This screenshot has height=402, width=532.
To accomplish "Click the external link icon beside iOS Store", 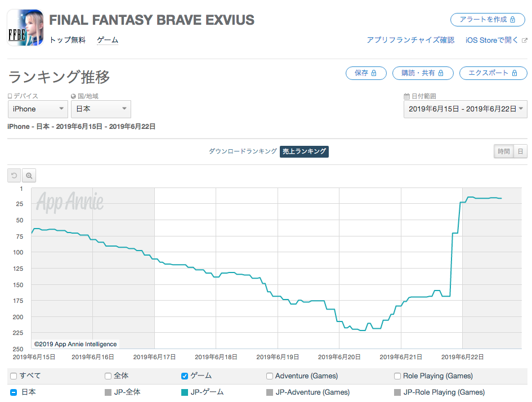I will (x=525, y=41).
